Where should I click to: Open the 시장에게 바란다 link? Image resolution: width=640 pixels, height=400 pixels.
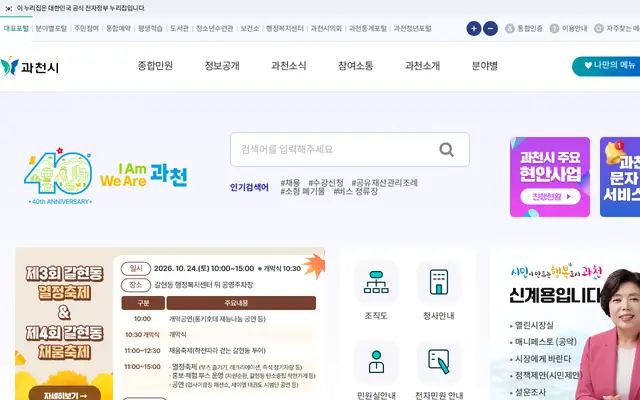543,359
